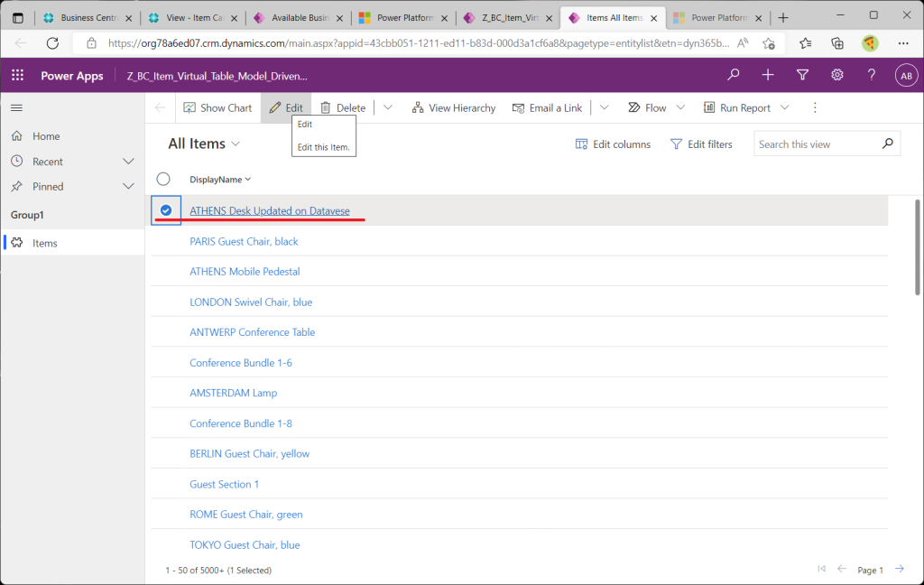Open Advanced Find funnel icon in header
This screenshot has width=924, height=585.
pos(802,75)
